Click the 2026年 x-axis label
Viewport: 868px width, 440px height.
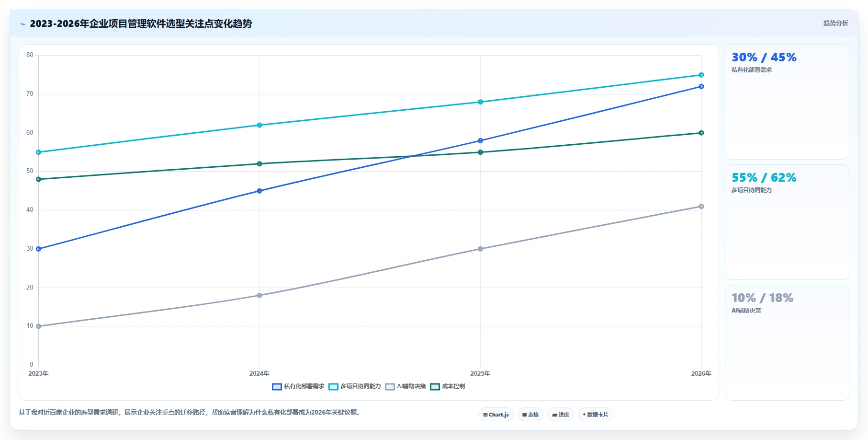(701, 373)
